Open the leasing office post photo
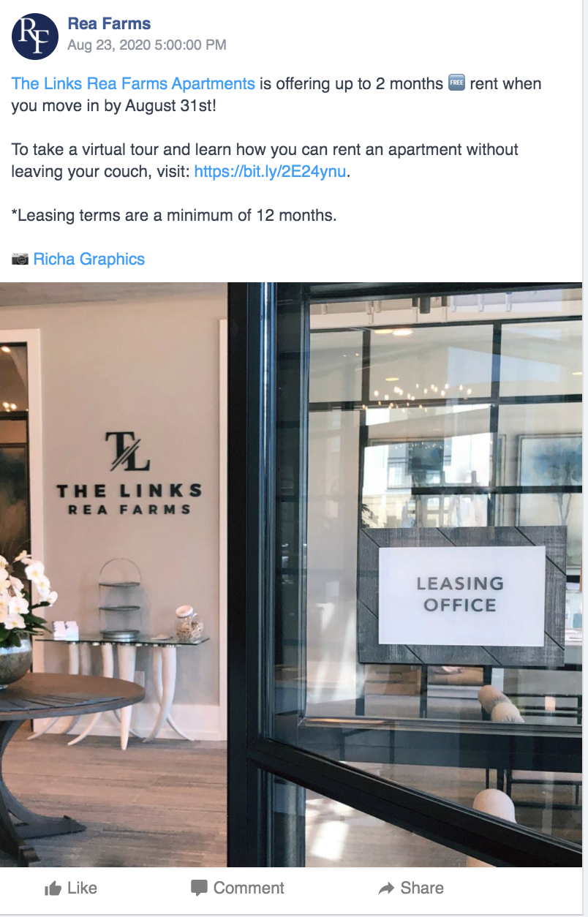The image size is (588, 917). click(x=291, y=575)
